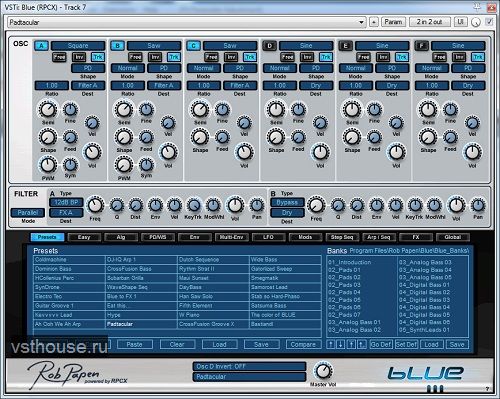Toggle Trk on oscillator F
The height and width of the screenshot is (399, 500).
(x=478, y=57)
